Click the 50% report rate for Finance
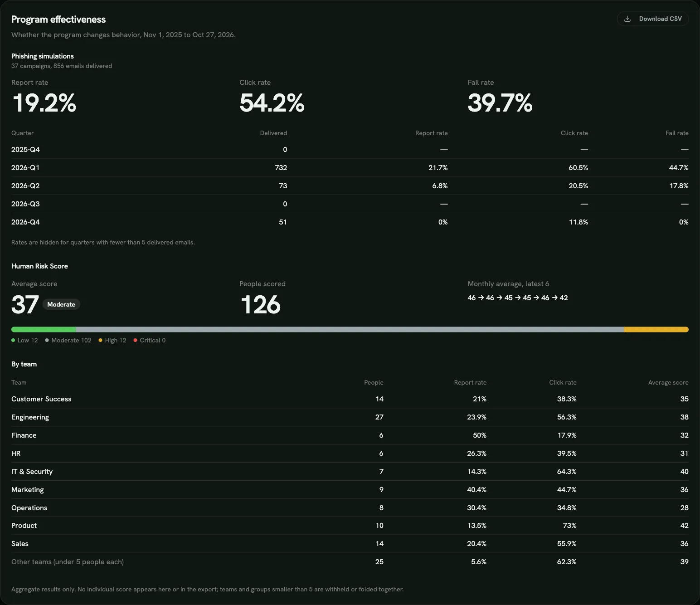Screen dimensions: 700x605 pos(479,435)
